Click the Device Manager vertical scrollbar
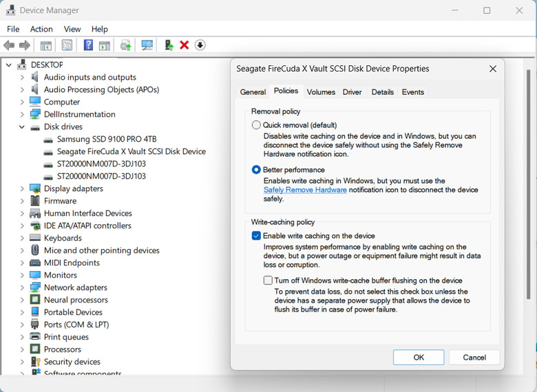Image resolution: width=537 pixels, height=392 pixels. coord(528,184)
